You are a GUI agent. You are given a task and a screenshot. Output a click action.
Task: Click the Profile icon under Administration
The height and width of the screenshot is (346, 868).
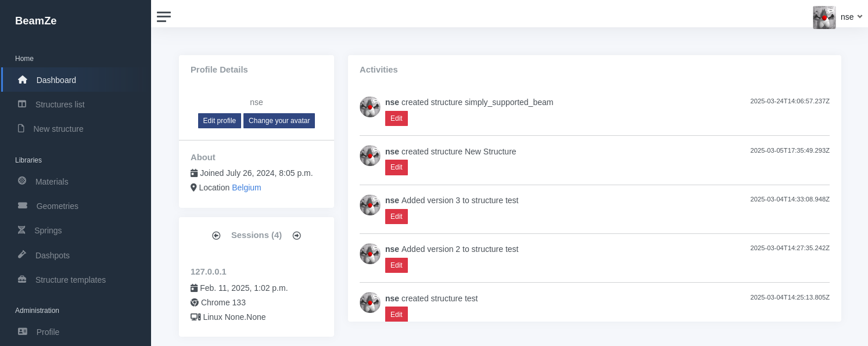[22, 331]
